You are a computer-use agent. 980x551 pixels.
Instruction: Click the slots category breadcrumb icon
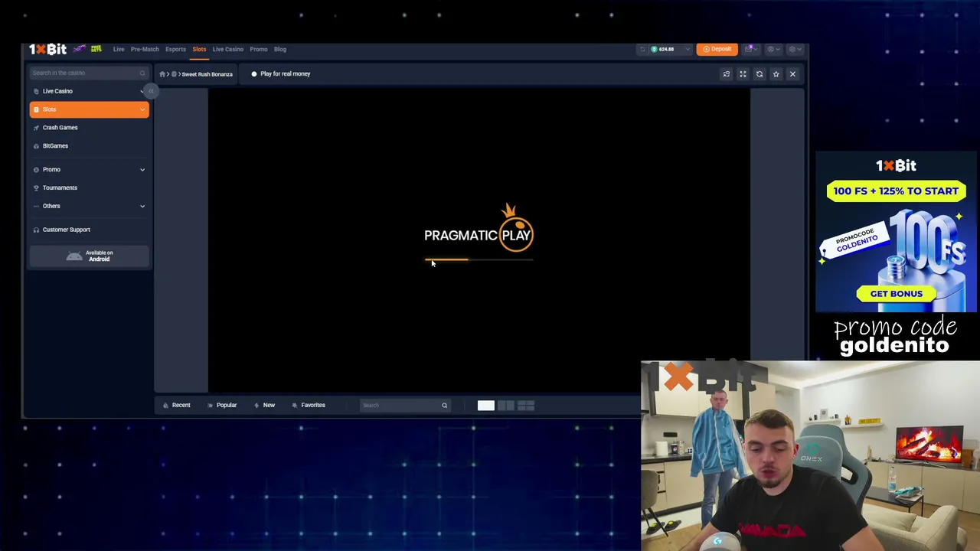pos(174,74)
